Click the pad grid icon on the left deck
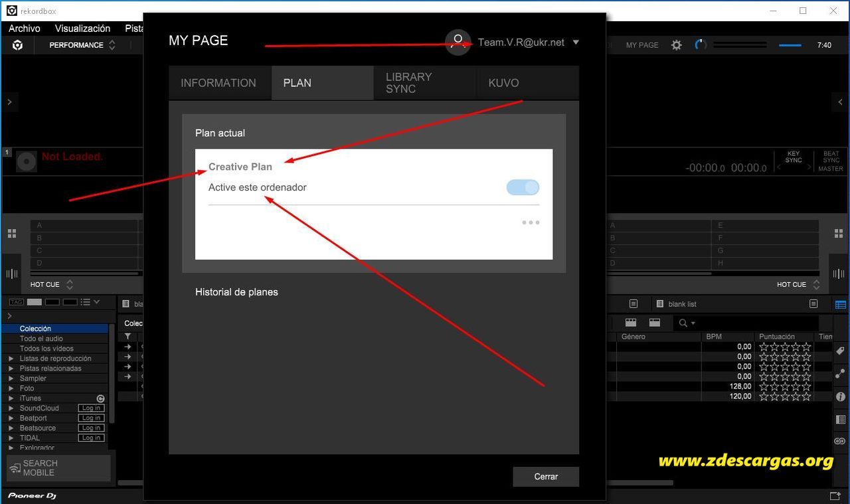This screenshot has width=850, height=504. coord(12,233)
